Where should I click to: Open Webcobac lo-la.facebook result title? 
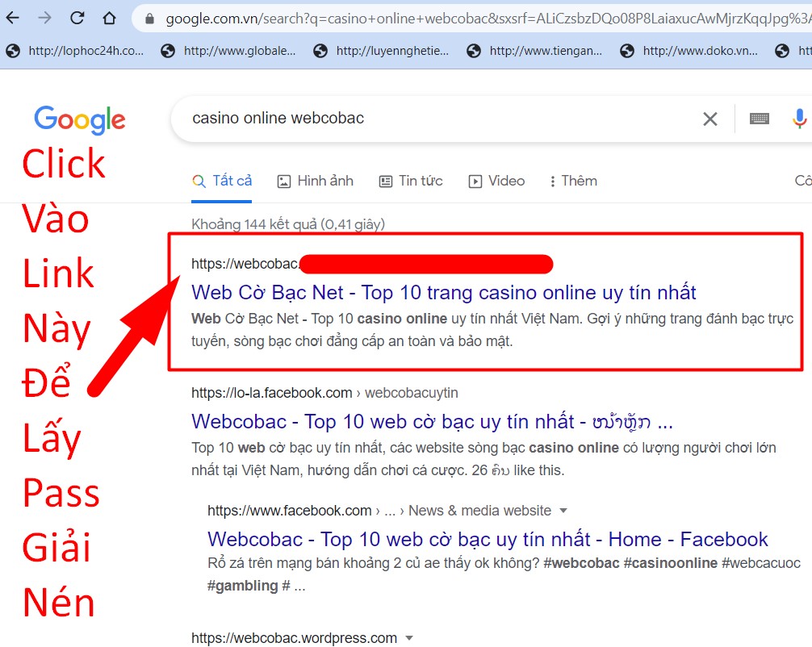point(432,422)
